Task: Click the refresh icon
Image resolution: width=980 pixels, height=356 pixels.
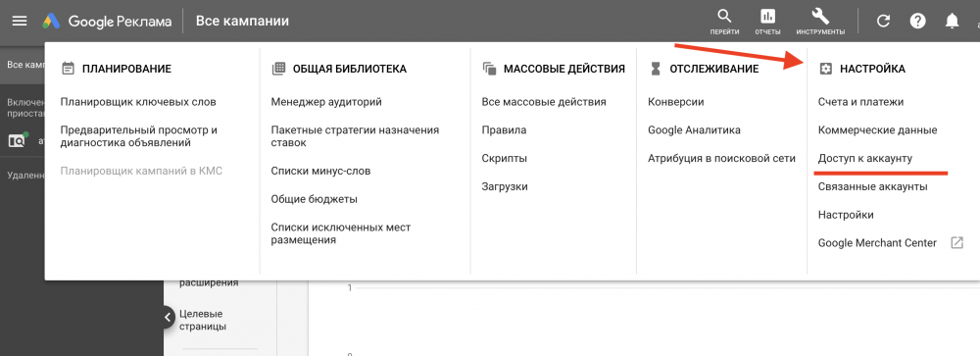Action: pyautogui.click(x=883, y=22)
